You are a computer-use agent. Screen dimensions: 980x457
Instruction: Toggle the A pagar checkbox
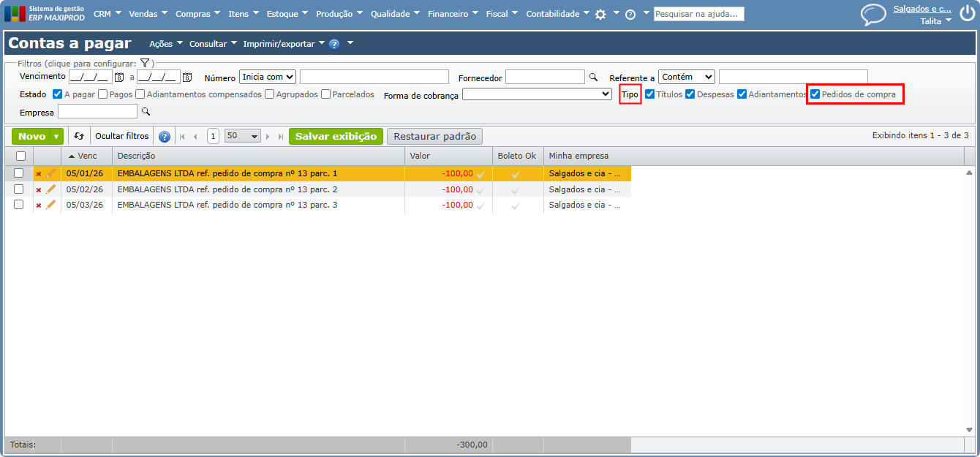(58, 94)
